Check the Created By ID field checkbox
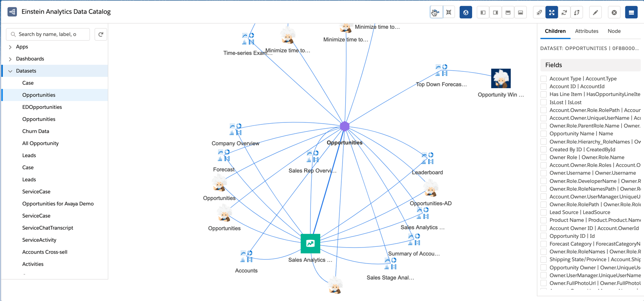 (x=544, y=149)
